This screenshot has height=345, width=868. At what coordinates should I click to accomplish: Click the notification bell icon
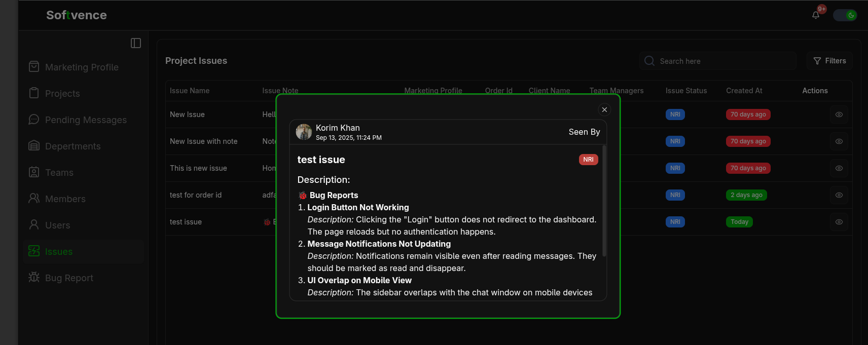pos(816,15)
